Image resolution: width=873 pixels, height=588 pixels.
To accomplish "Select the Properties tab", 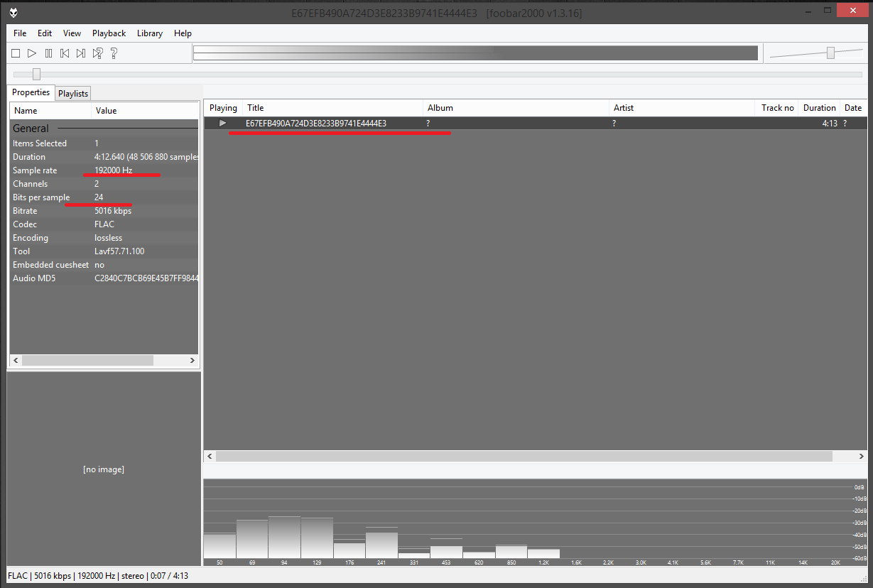I will click(31, 92).
